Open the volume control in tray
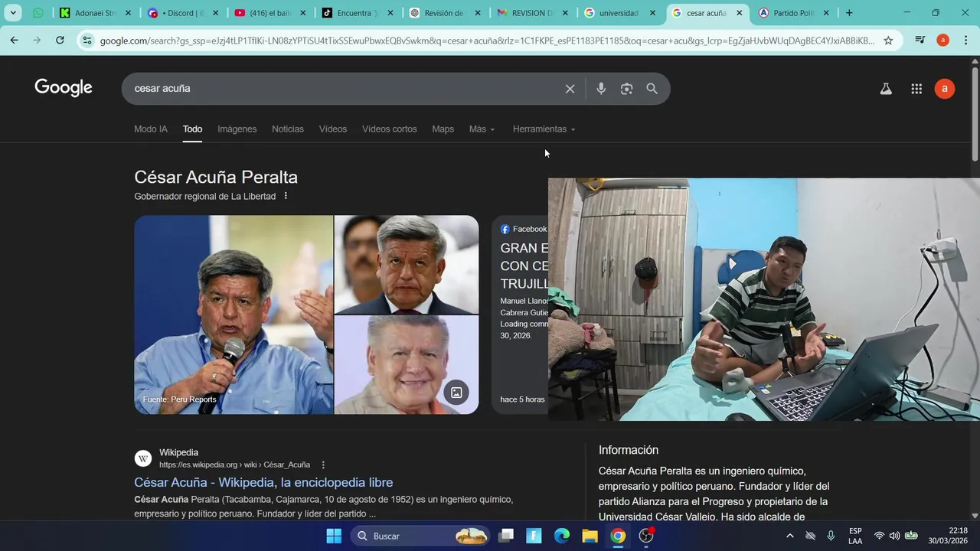 [894, 536]
